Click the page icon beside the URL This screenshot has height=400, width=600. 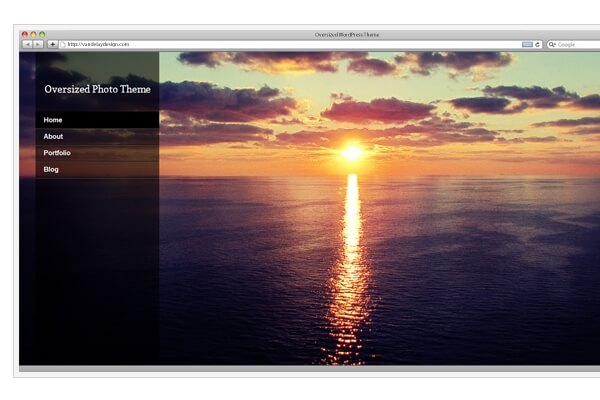[63, 44]
